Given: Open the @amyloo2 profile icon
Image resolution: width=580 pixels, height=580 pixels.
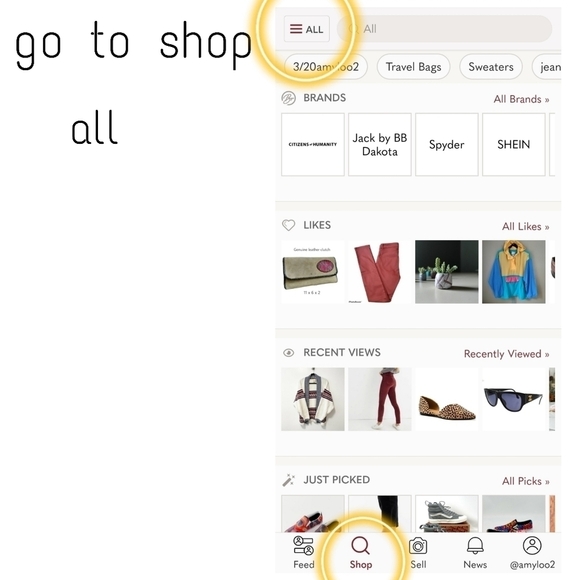Looking at the screenshot, I should 532,545.
